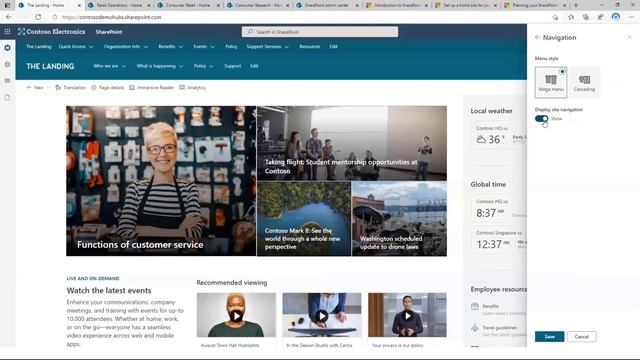Open the My files page icon in left rail

click(x=7, y=97)
